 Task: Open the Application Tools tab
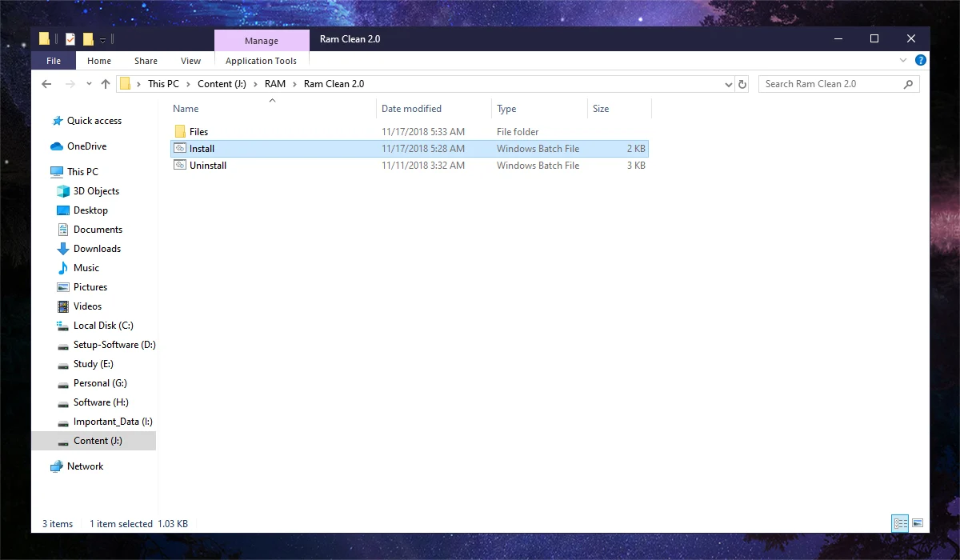click(261, 61)
